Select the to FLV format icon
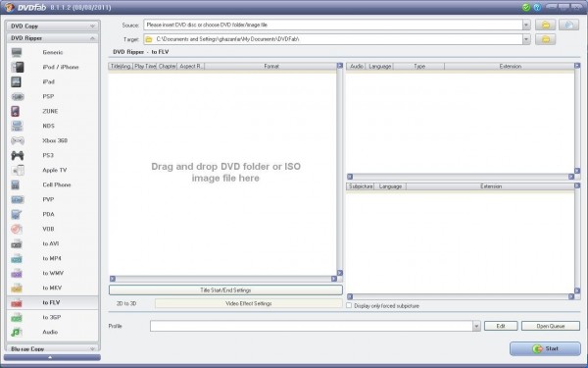 click(17, 302)
